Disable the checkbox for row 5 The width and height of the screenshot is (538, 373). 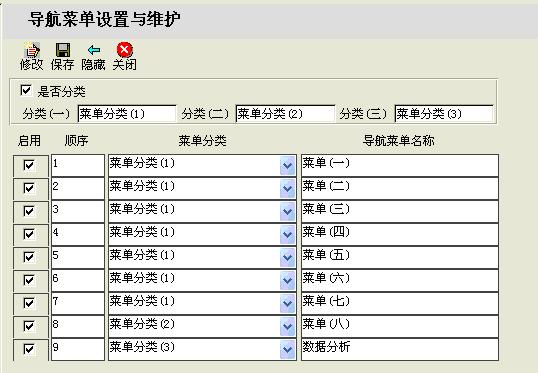coord(29,257)
